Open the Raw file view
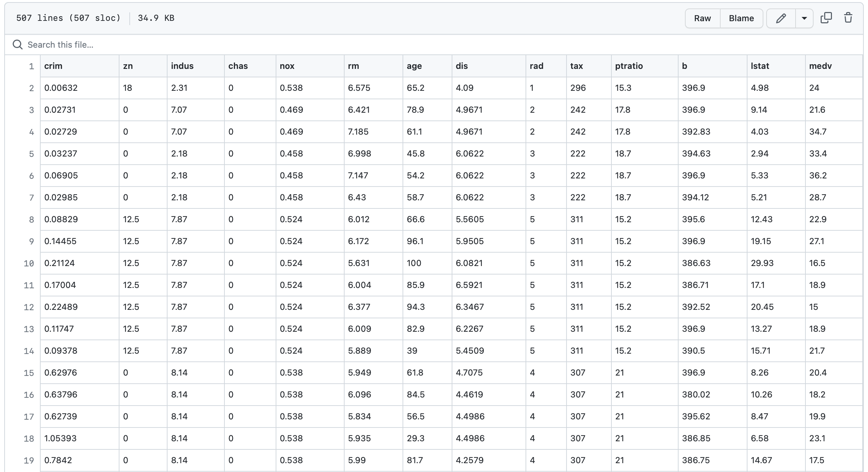Image resolution: width=868 pixels, height=472 pixels. pos(702,18)
